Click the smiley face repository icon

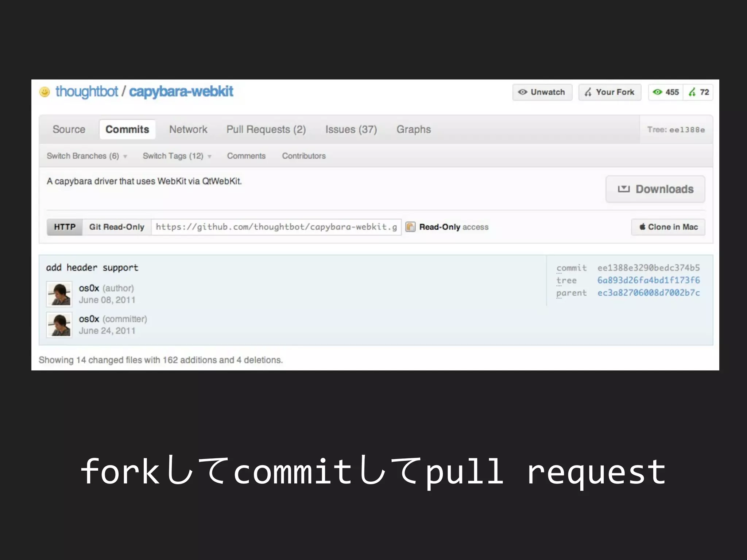coord(44,92)
